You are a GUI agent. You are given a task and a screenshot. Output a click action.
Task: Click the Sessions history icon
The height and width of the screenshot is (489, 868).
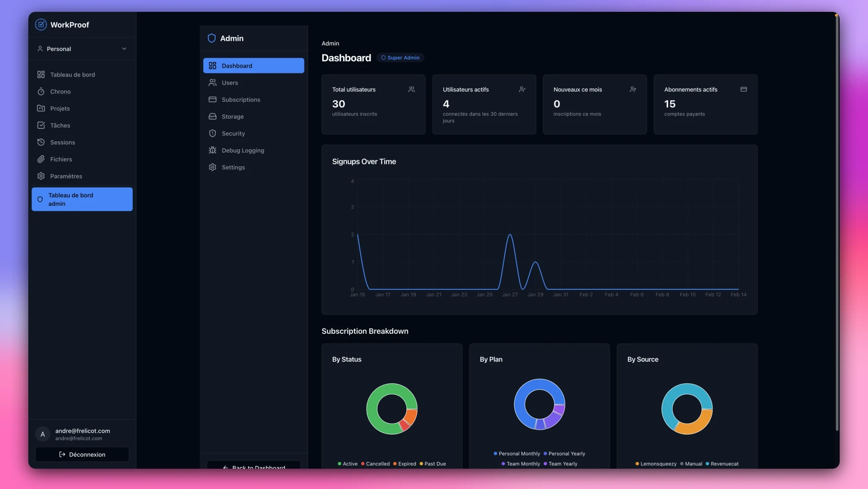41,142
